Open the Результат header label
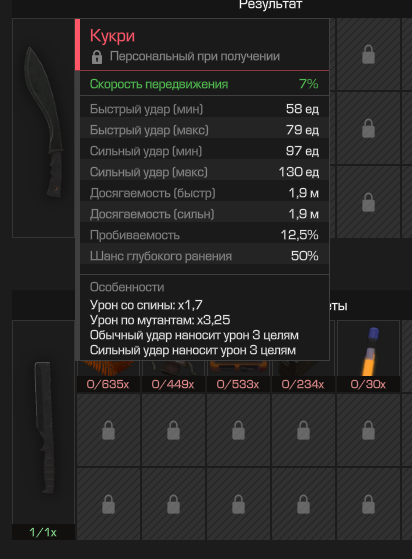 click(271, 4)
